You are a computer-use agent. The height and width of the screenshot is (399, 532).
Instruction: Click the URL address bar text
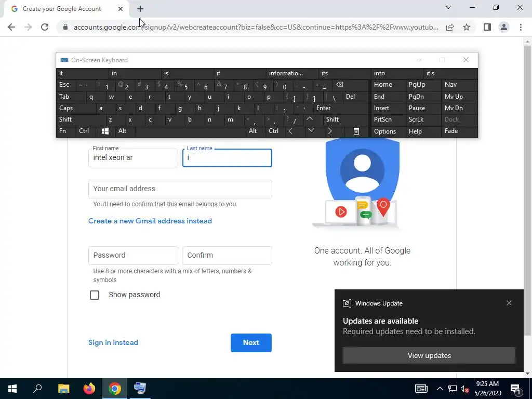256,27
